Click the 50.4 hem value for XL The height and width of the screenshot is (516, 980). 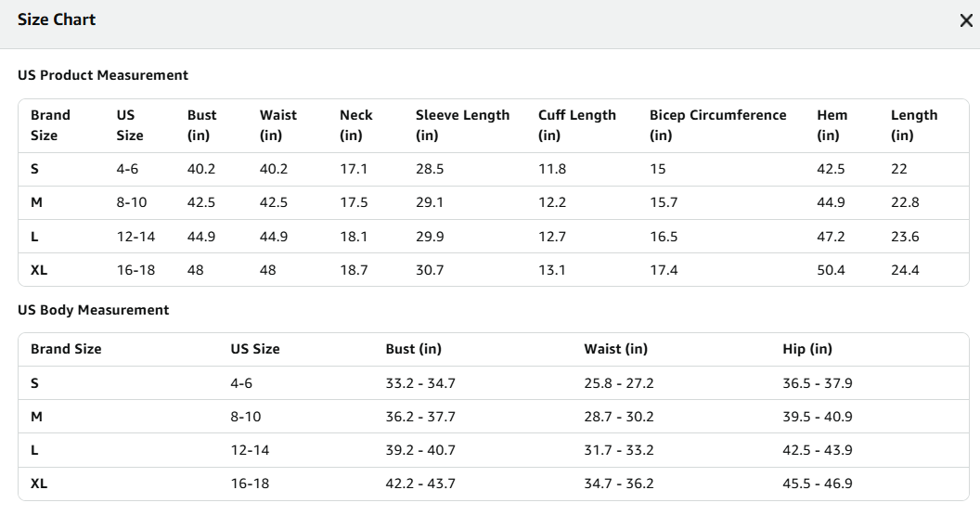click(x=831, y=270)
